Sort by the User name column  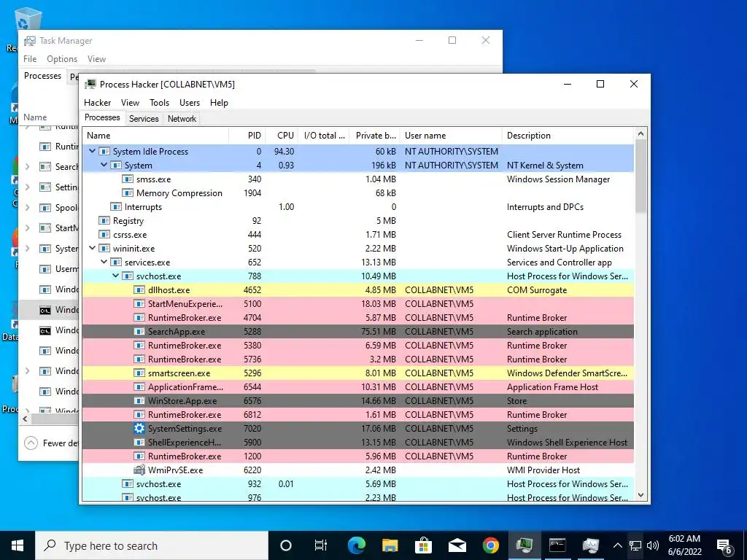coord(451,136)
